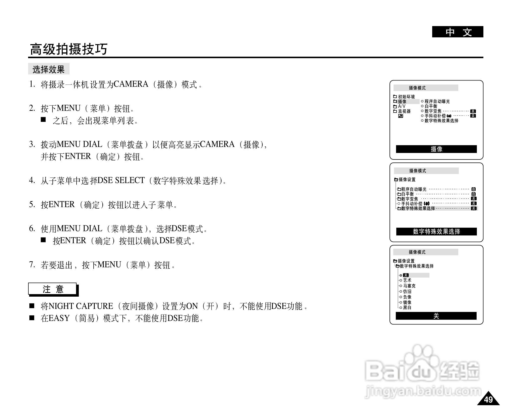Click the 程序自动曝光 item beside highlighted 摄像
This screenshot has width=513, height=420.
click(x=437, y=101)
